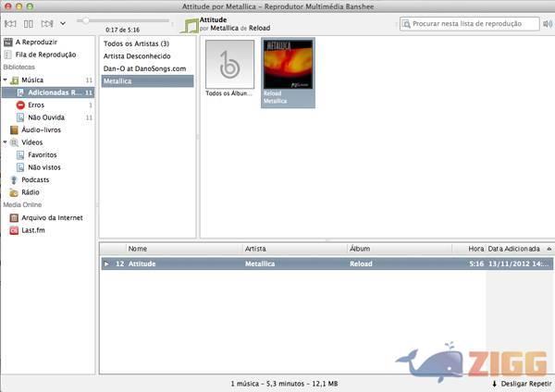Collapse the Vídeos library tree
The width and height of the screenshot is (555, 392).
6,142
